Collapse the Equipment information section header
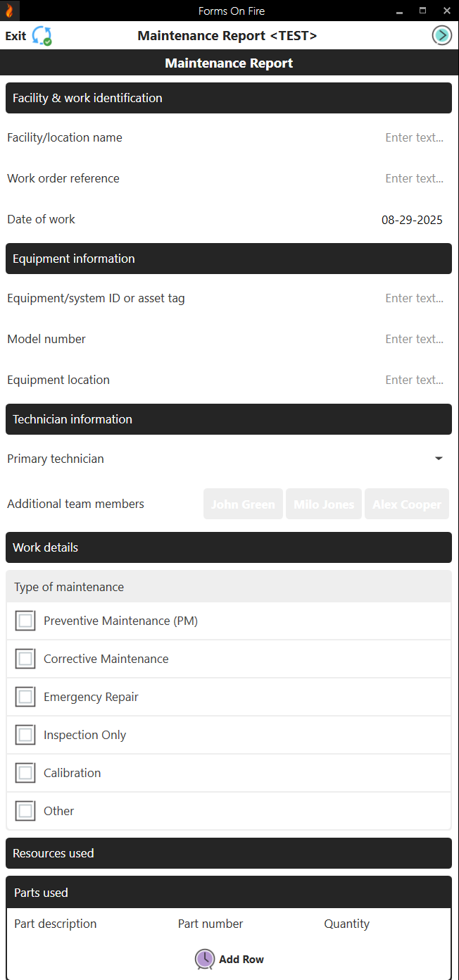This screenshot has width=459, height=980. 229,259
